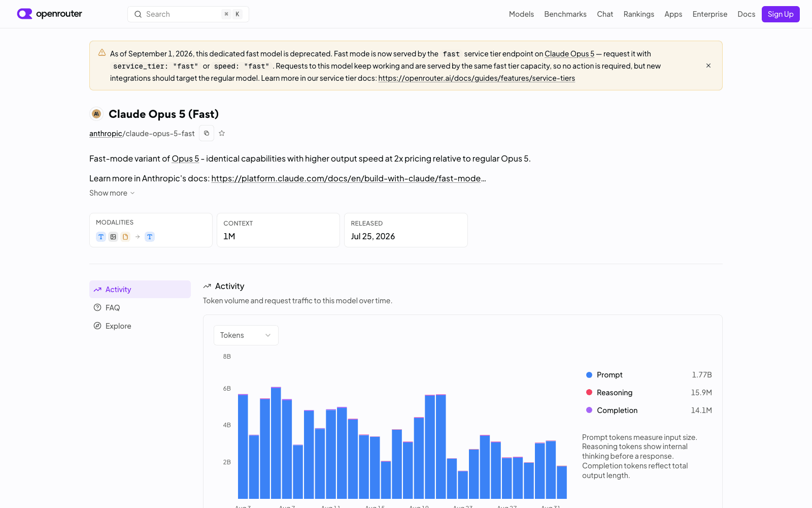Click the Anthropic model avatar icon
This screenshot has height=508, width=812.
click(96, 114)
